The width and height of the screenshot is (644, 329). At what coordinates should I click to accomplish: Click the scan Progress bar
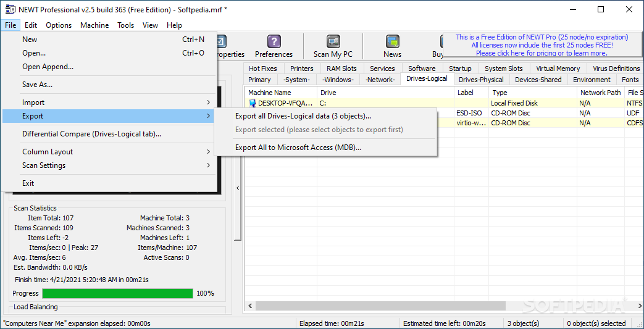[x=117, y=293]
